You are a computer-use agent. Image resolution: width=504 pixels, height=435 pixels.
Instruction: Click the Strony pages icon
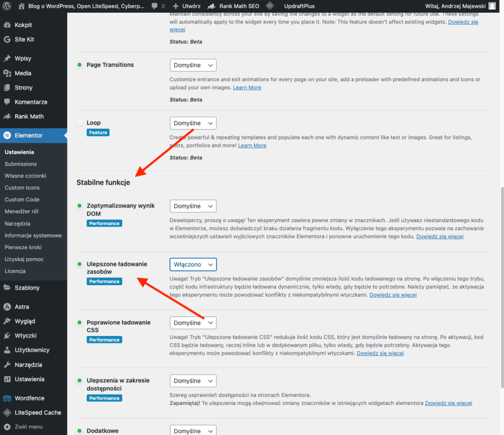pyautogui.click(x=7, y=88)
